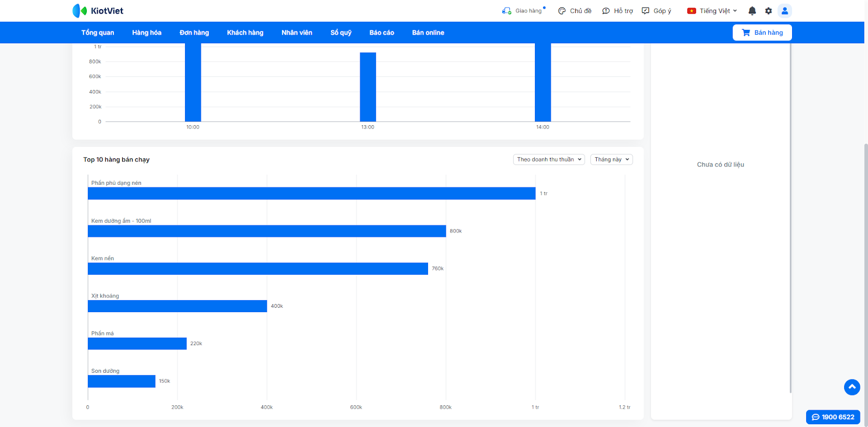Click the Giao hàng link
The image size is (868, 427).
(528, 11)
